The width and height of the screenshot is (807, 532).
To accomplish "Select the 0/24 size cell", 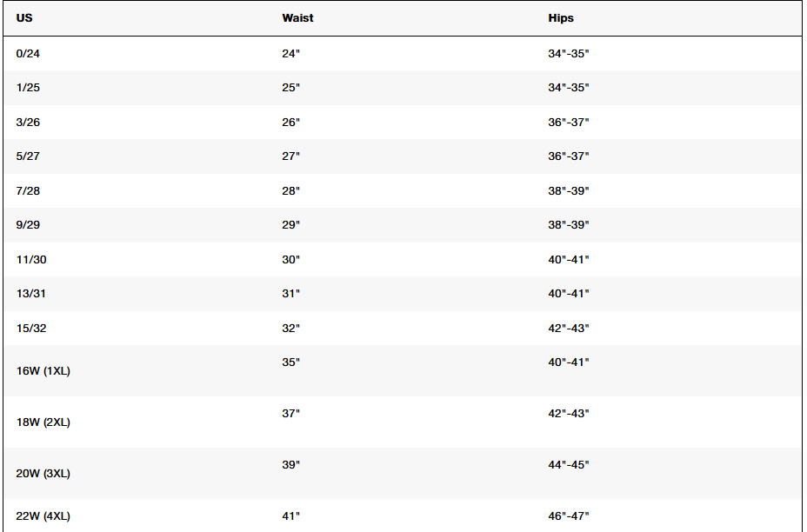I will click(28, 54).
